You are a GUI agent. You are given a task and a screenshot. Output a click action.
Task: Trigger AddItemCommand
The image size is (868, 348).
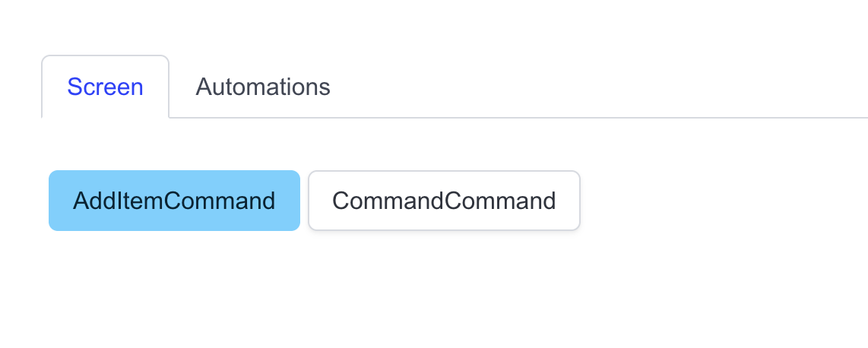pyautogui.click(x=174, y=201)
